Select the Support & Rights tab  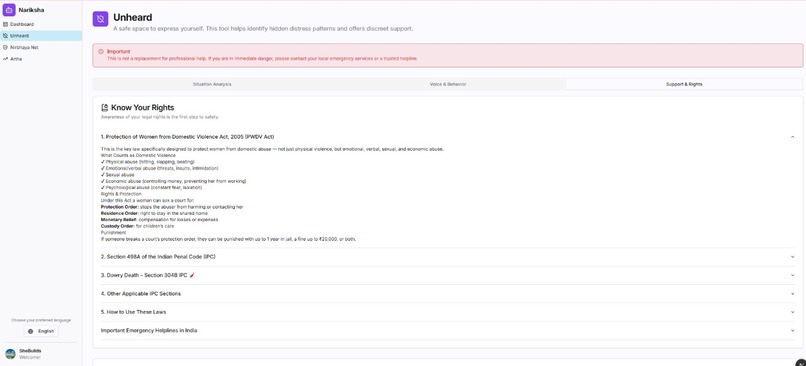[x=684, y=84]
